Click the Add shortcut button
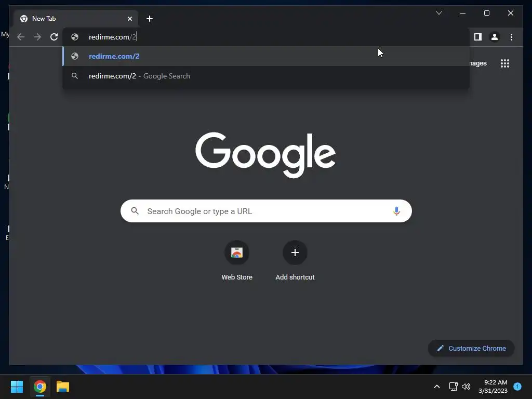 (x=295, y=261)
